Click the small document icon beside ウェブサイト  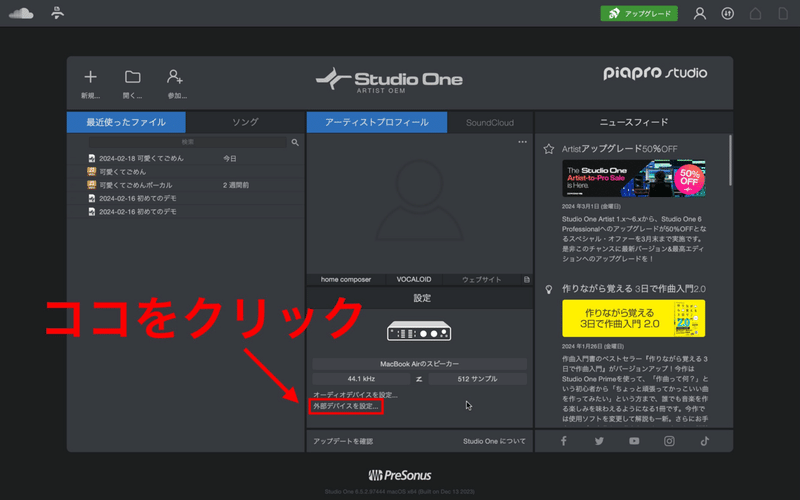[x=527, y=280]
